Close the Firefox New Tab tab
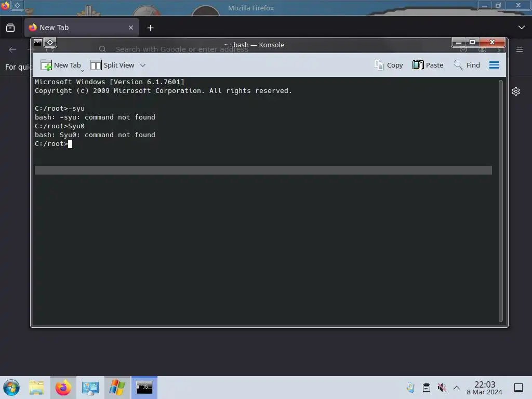532x399 pixels. point(131,28)
